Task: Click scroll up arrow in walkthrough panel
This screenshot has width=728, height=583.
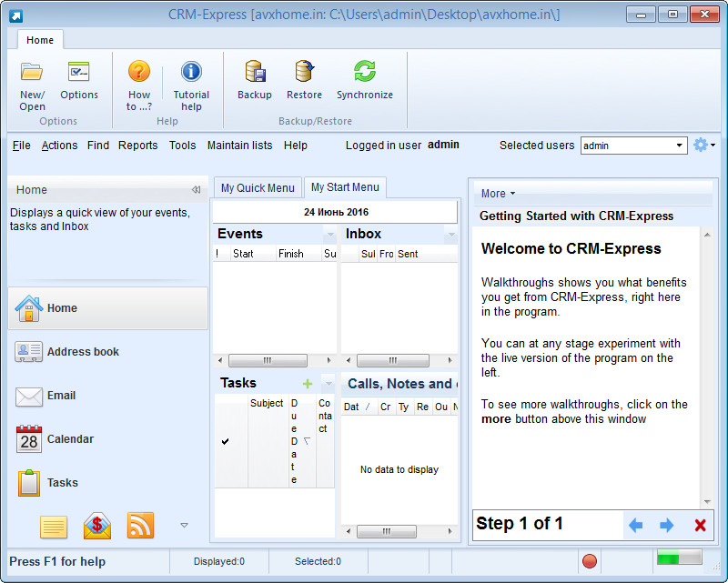Action: pyautogui.click(x=707, y=235)
